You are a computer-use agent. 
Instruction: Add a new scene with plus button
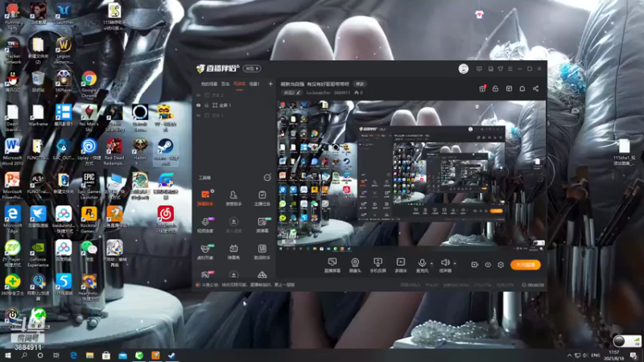click(x=270, y=84)
